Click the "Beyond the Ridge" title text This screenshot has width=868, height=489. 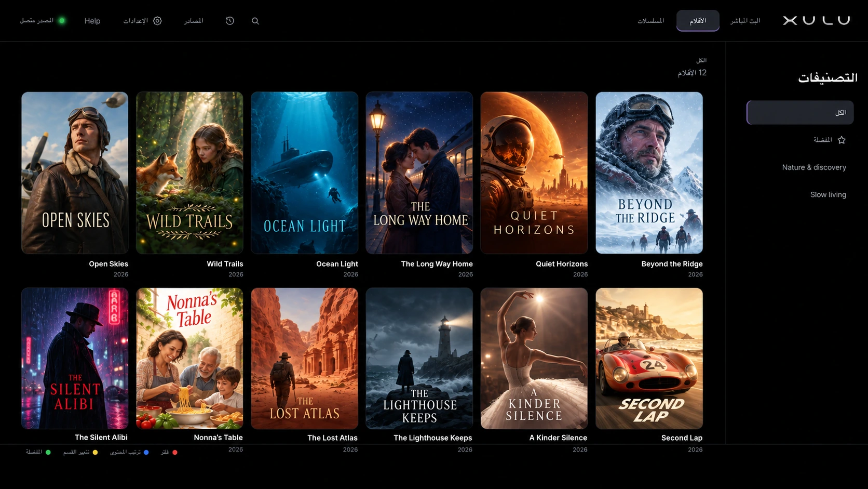click(x=672, y=264)
